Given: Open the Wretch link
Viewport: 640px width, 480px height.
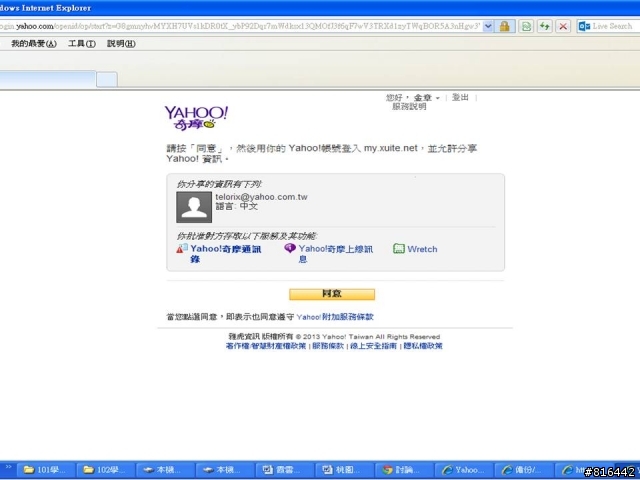Looking at the screenshot, I should coord(422,249).
